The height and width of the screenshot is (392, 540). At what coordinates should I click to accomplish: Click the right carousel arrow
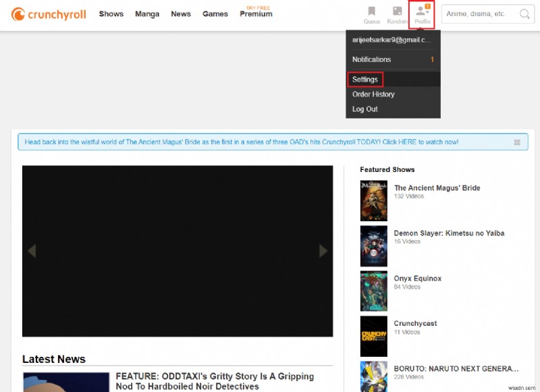click(323, 251)
